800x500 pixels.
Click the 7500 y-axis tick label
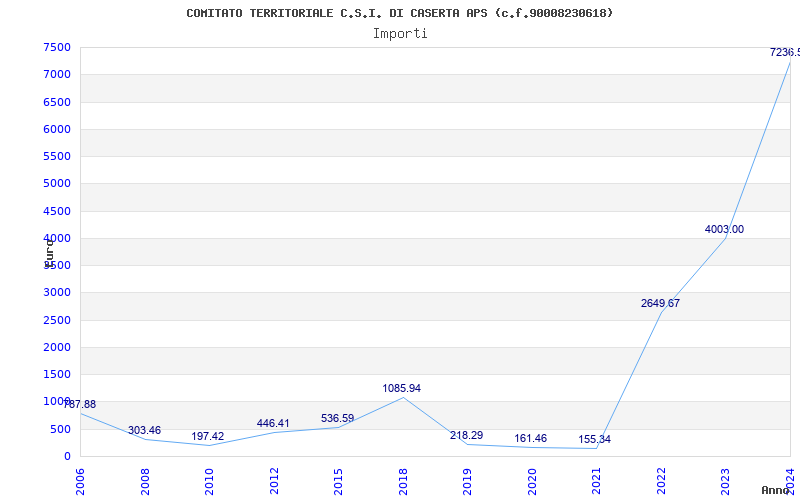56,48
